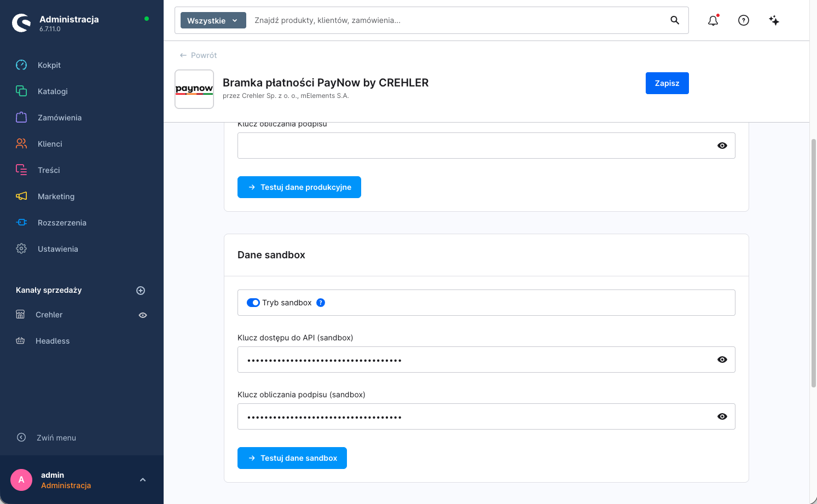Image resolution: width=817 pixels, height=504 pixels.
Task: Collapse sidebar with Zwiń menu
Action: point(56,438)
